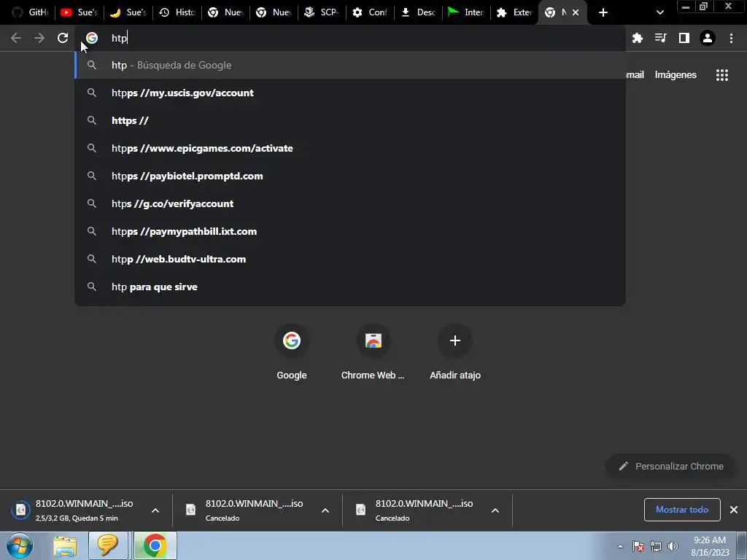Select the 'https //' suggestion
This screenshot has width=747, height=560.
pyautogui.click(x=350, y=120)
